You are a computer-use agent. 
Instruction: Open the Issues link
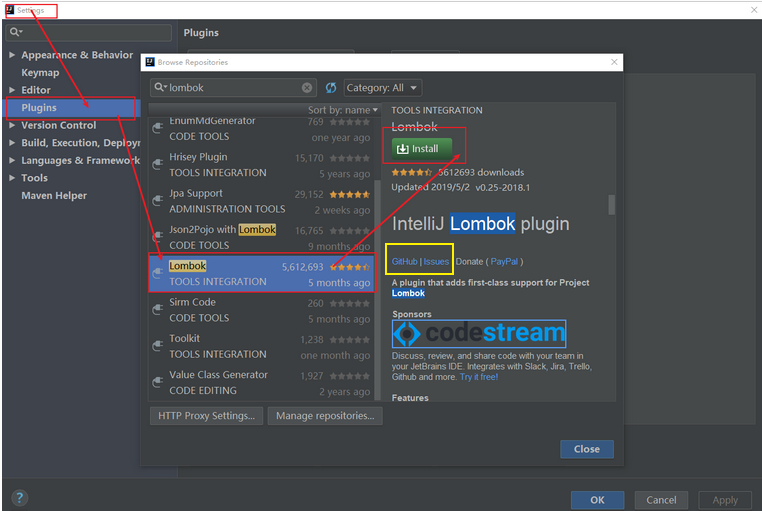[436, 262]
